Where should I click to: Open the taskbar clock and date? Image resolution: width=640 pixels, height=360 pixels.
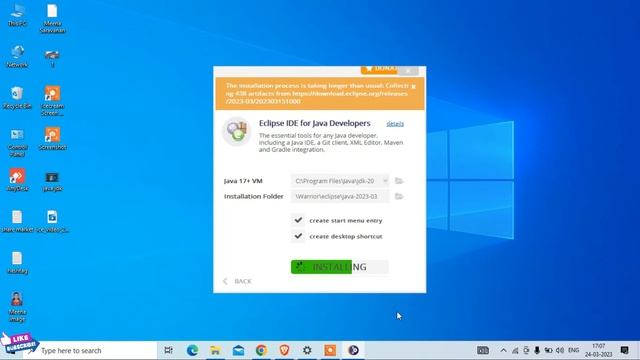click(598, 350)
